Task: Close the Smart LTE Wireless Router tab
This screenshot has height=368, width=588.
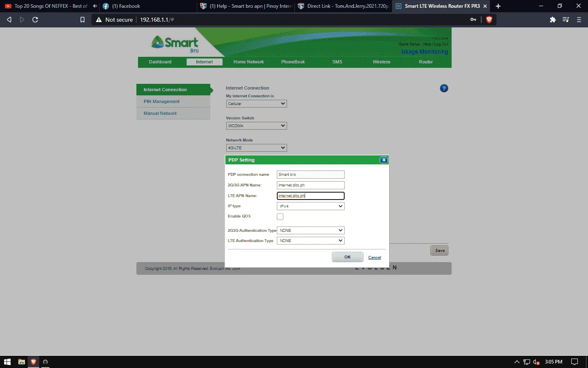Action: [485, 6]
